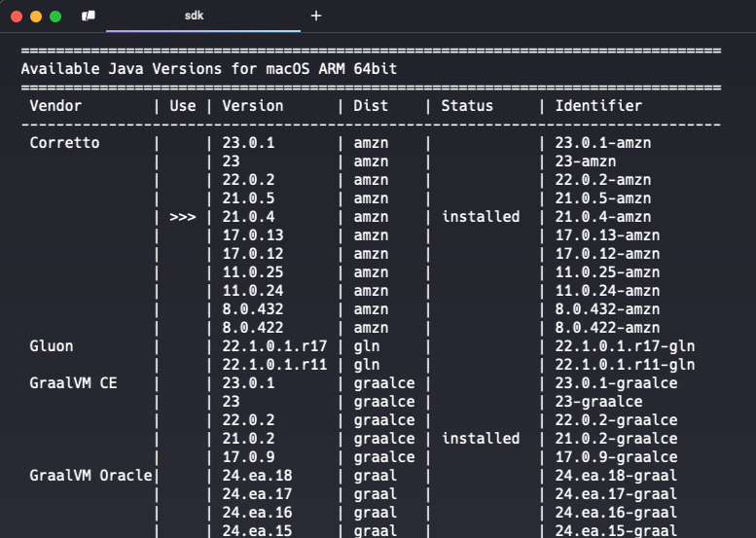Click the Version column header
This screenshot has height=538, width=756.
coord(253,106)
